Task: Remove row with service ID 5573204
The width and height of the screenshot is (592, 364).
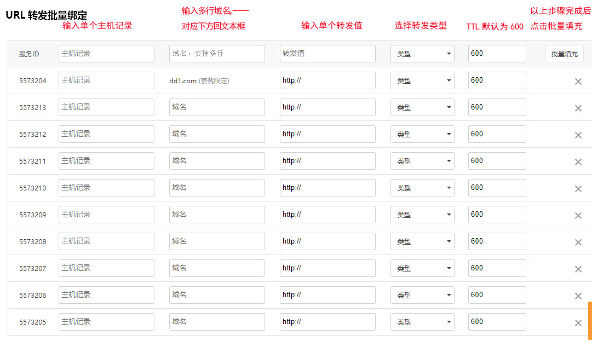Action: [x=578, y=82]
